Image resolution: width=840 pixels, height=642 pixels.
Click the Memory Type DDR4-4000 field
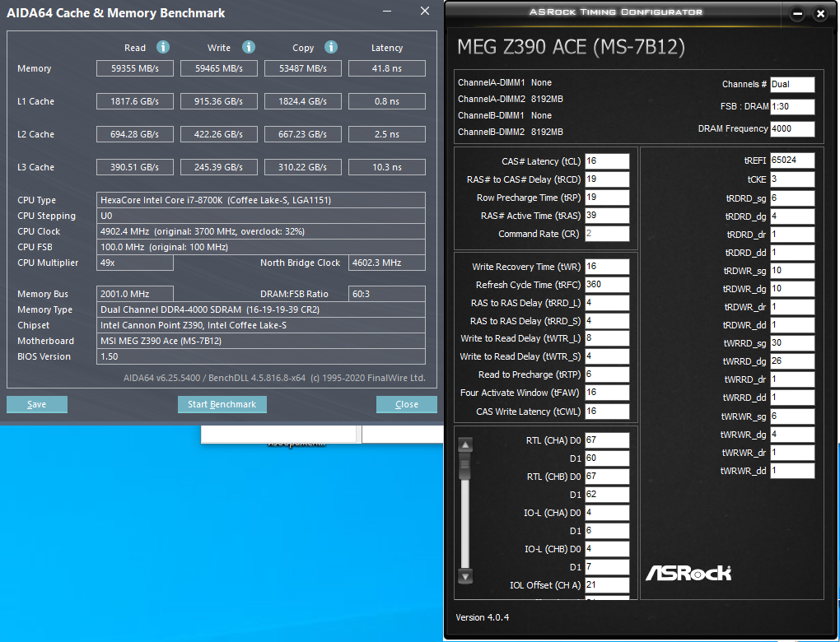click(261, 309)
